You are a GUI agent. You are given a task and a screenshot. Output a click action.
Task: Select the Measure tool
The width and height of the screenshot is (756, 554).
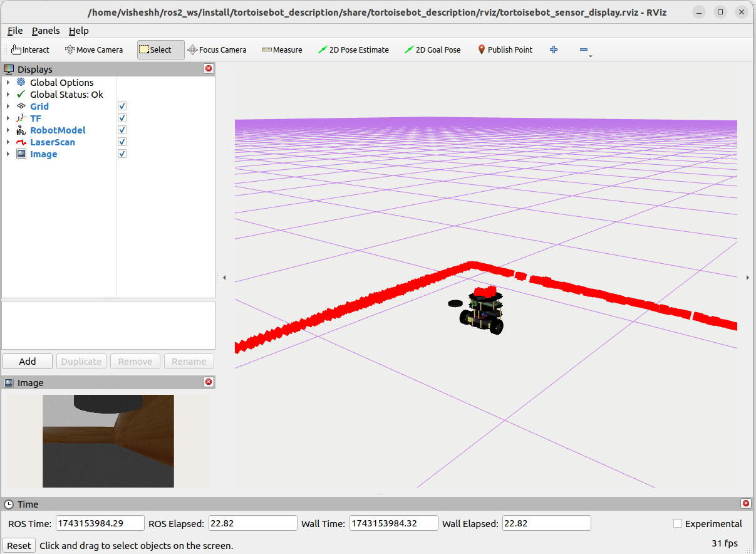pyautogui.click(x=282, y=50)
